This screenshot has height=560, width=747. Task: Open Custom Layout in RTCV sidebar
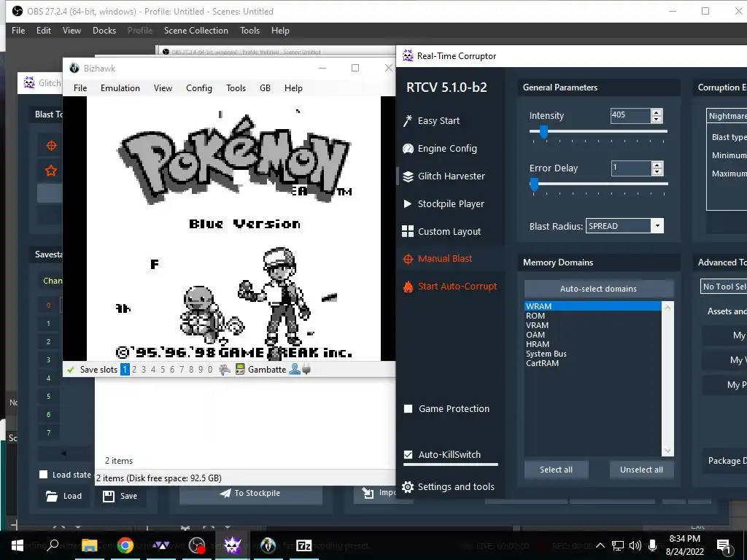441,231
